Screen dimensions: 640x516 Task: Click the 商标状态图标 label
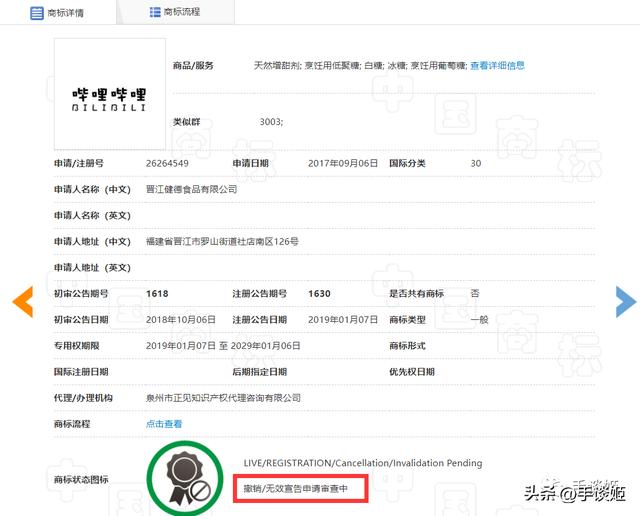coord(81,480)
